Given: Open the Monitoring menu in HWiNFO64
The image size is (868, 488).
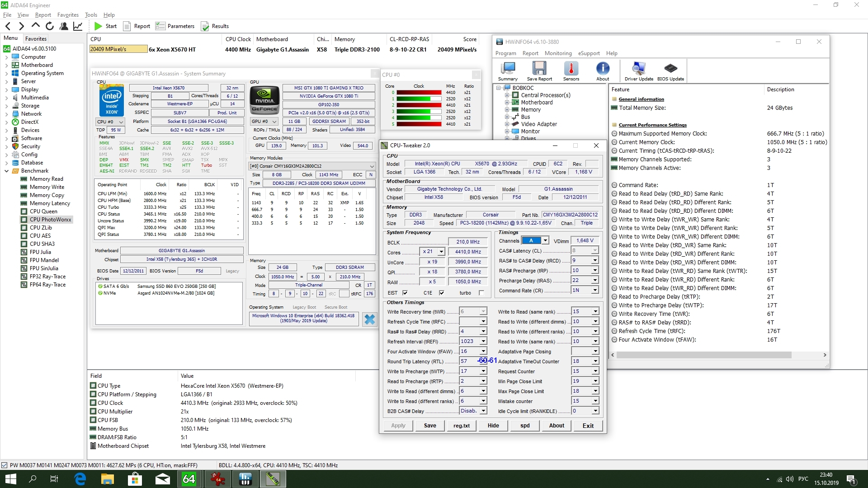Looking at the screenshot, I should tap(558, 53).
